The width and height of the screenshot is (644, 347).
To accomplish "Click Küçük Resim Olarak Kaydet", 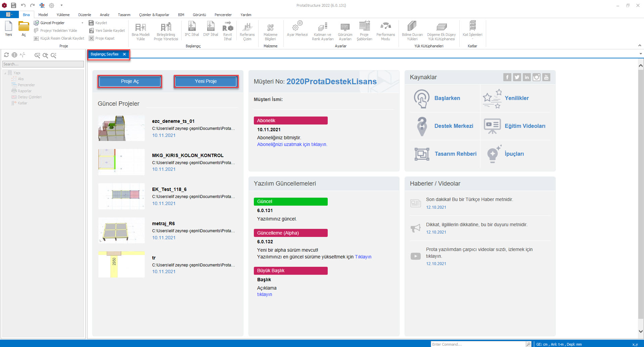I will [59, 38].
